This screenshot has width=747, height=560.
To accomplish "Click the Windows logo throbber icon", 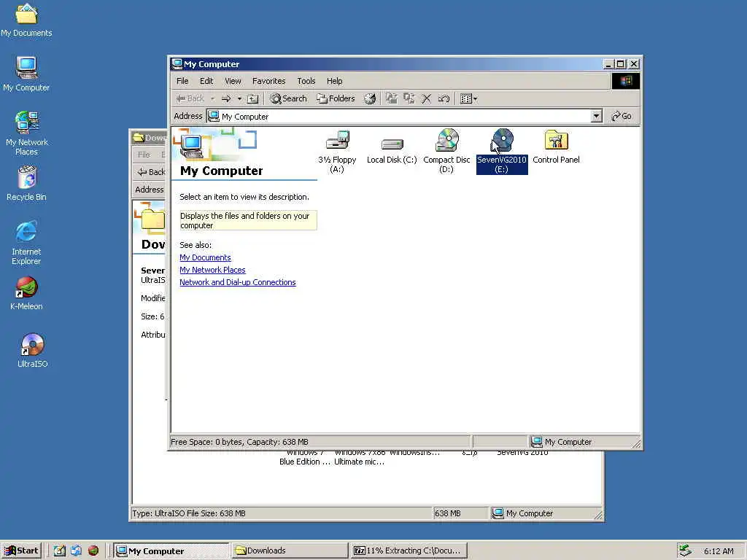I will point(625,81).
